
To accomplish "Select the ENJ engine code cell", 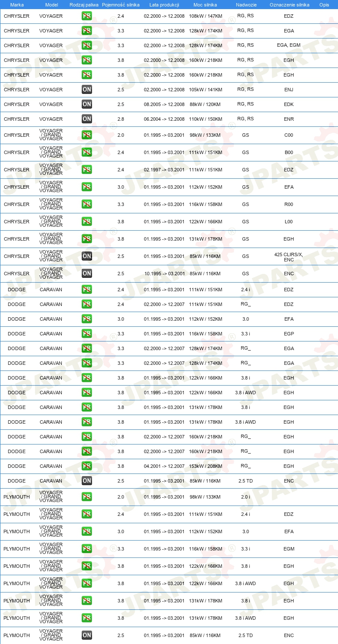I will pos(289,90).
